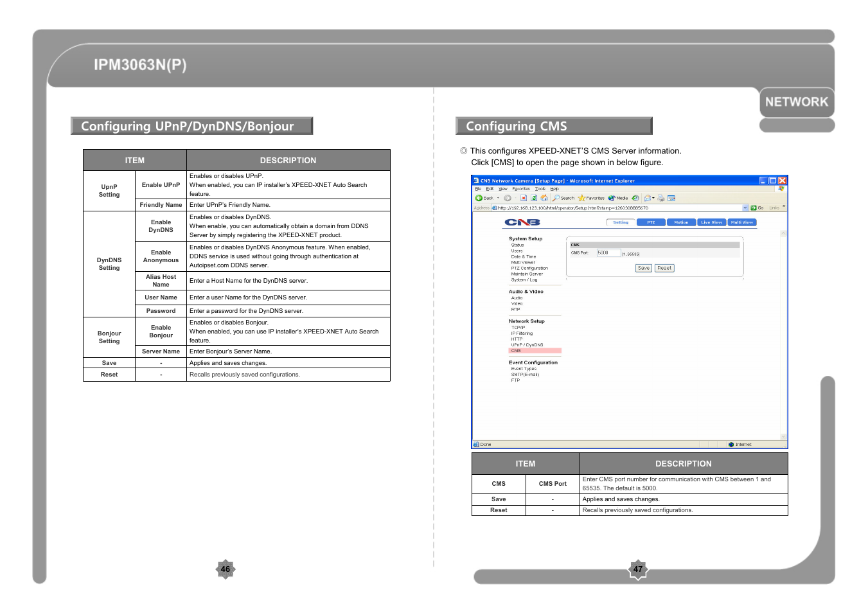The width and height of the screenshot is (868, 613).
Task: Click the History icon next to Media
Action: 635,198
